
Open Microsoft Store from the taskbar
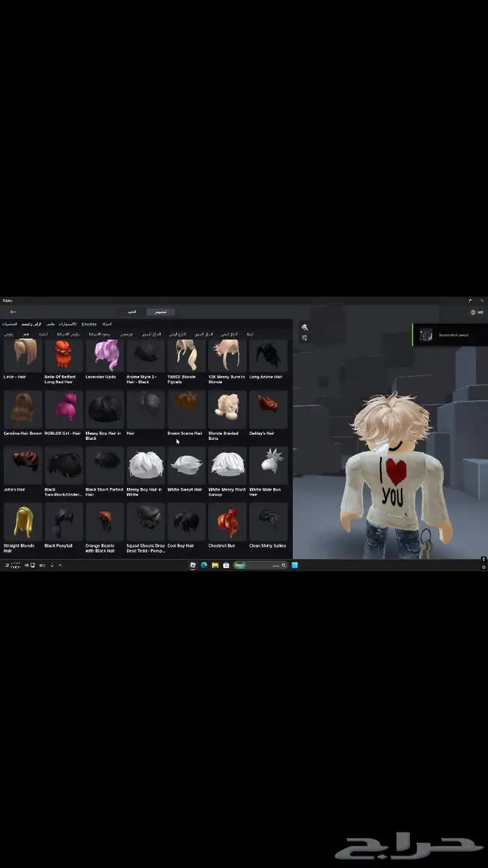[x=227, y=565]
